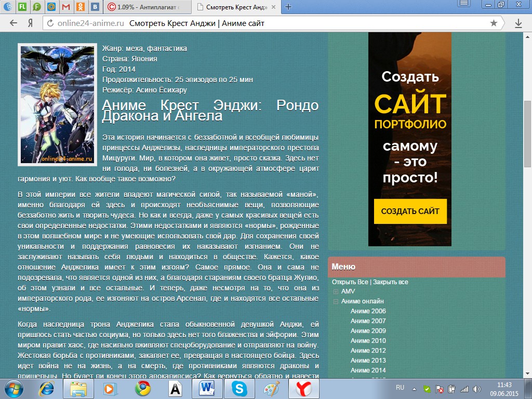532x399 pixels.
Task: Click the Аниме Крест Энджи title heading
Action: (x=210, y=111)
